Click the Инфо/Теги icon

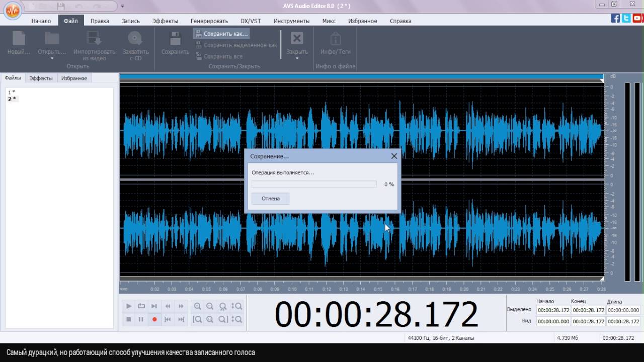[336, 39]
